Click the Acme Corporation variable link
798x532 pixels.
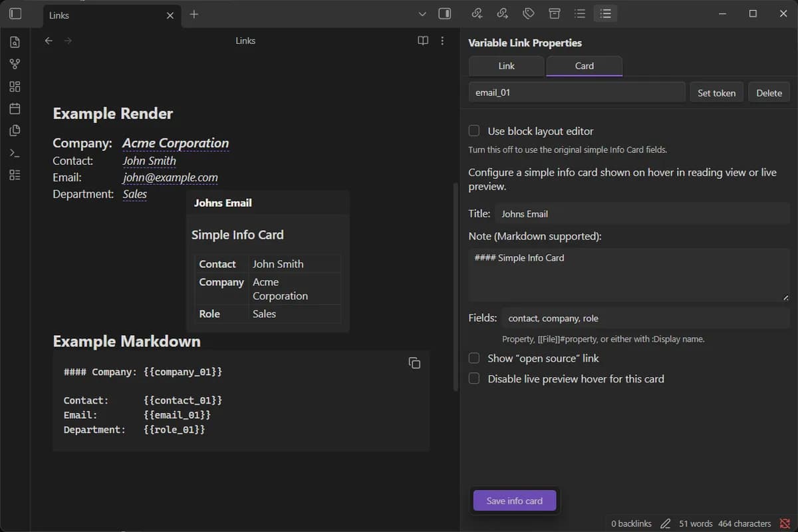coord(176,143)
